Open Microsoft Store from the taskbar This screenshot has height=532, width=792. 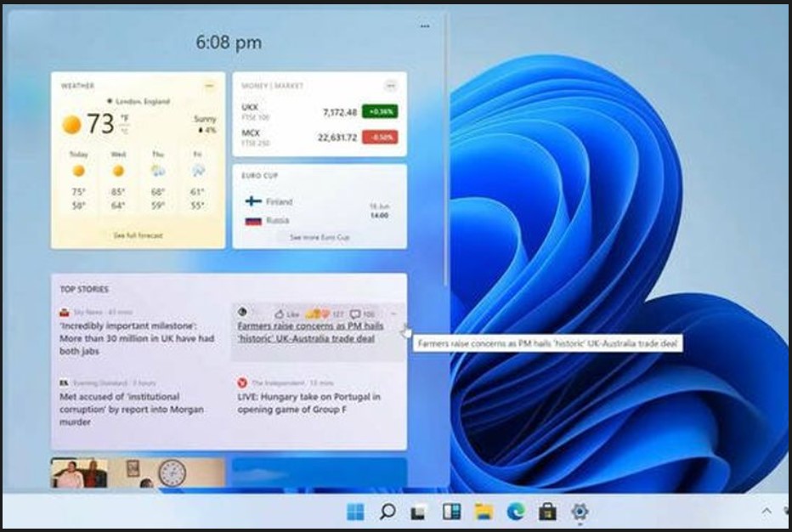[x=547, y=512]
